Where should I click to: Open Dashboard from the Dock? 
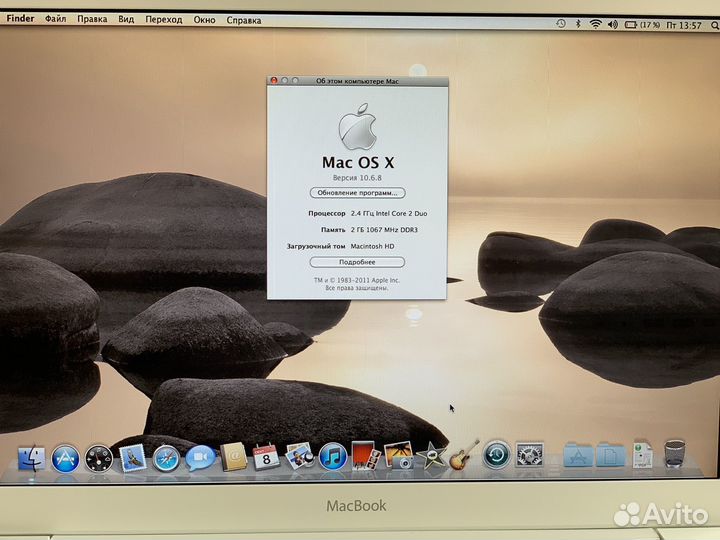tap(99, 459)
